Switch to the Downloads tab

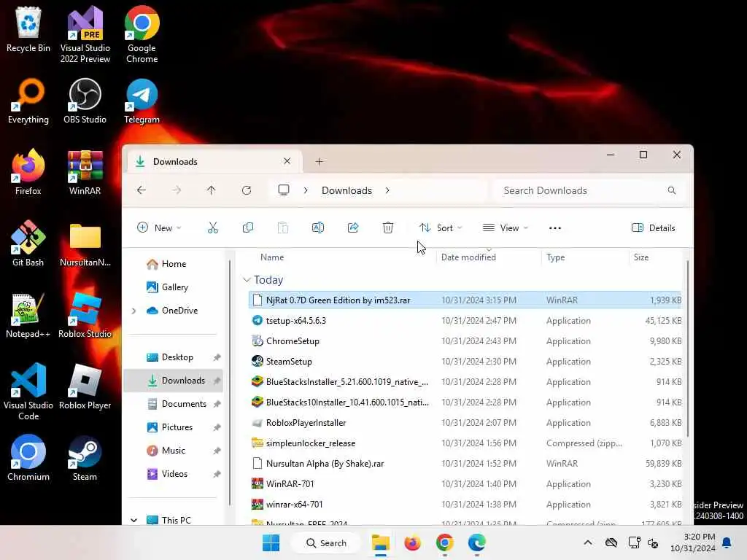(x=214, y=161)
